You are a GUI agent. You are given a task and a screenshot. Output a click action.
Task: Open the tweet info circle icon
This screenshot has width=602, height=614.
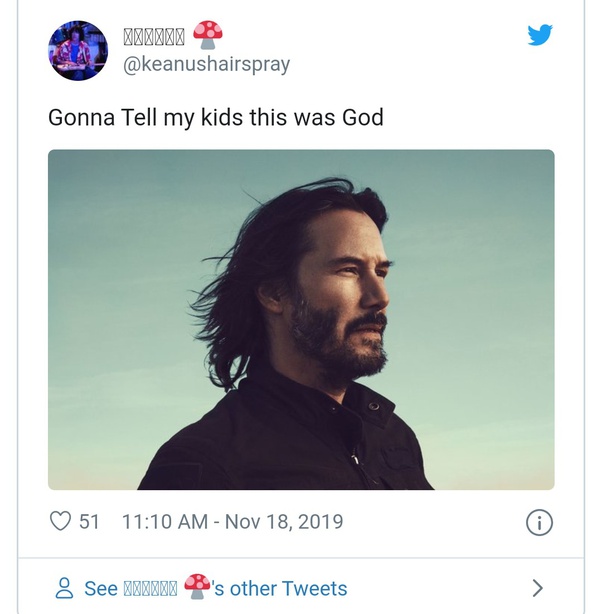pyautogui.click(x=539, y=522)
